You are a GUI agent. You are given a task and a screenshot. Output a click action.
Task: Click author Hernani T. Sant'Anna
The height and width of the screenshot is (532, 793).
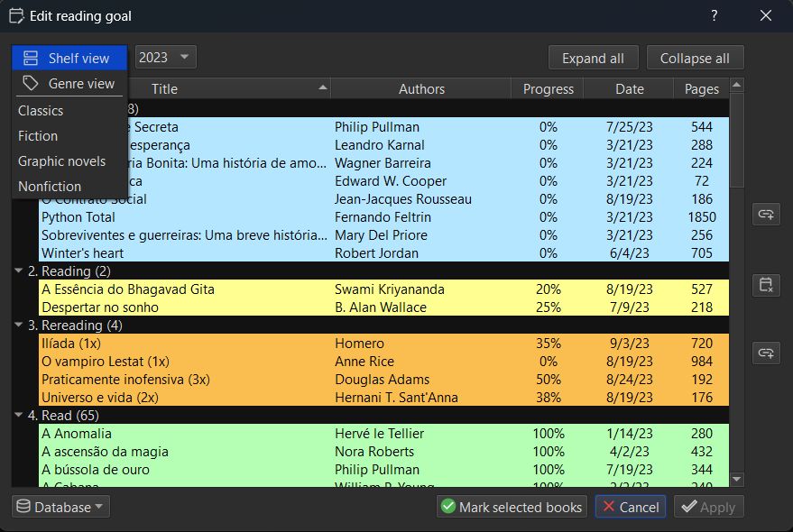397,398
